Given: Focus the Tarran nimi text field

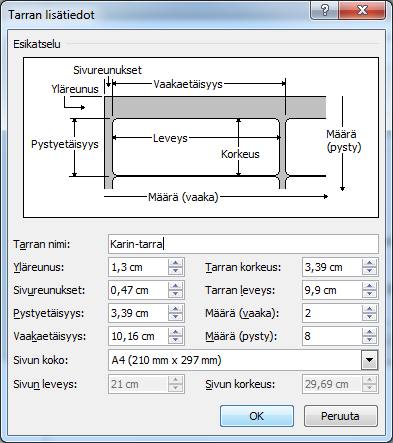Looking at the screenshot, I should (243, 244).
